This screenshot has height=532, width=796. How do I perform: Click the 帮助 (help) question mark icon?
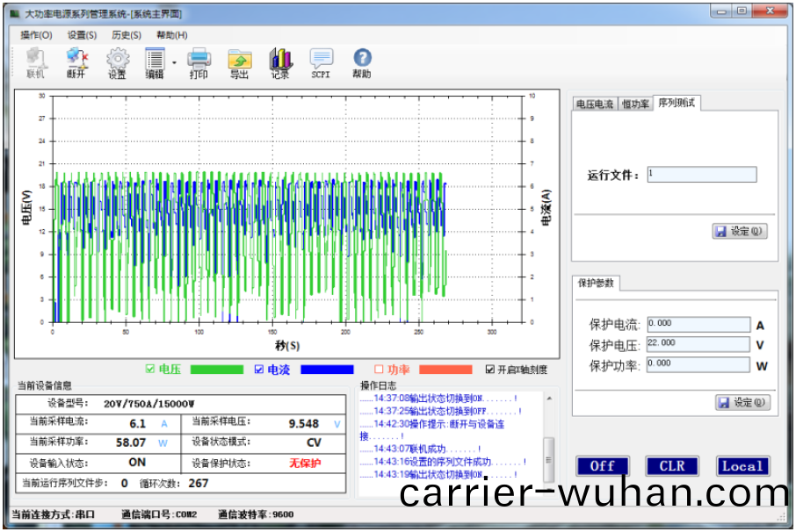[362, 63]
